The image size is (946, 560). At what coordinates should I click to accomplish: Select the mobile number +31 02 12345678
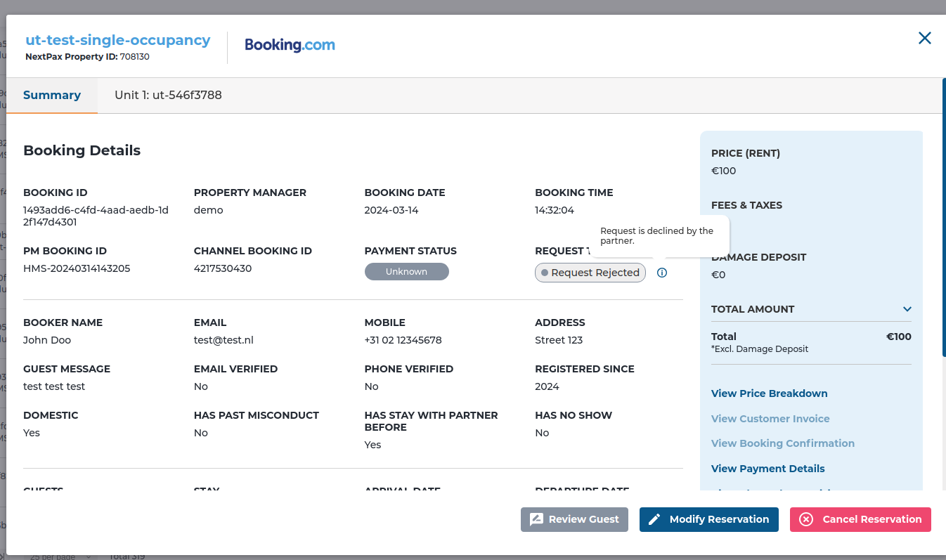pyautogui.click(x=403, y=340)
